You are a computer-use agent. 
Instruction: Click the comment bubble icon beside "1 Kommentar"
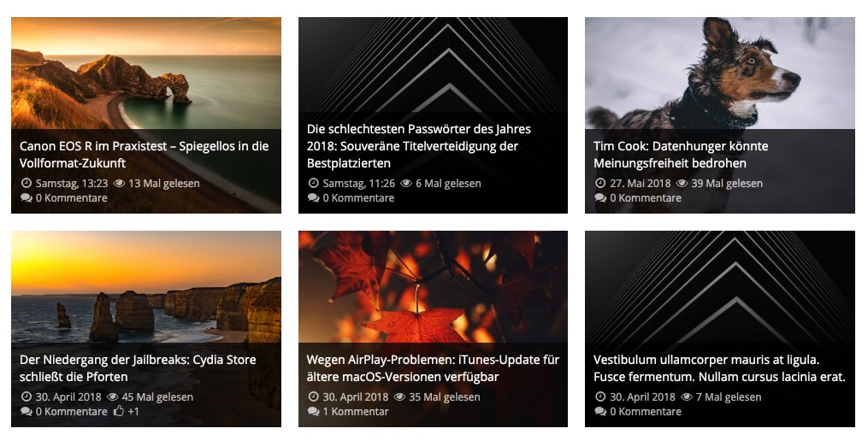pyautogui.click(x=313, y=412)
